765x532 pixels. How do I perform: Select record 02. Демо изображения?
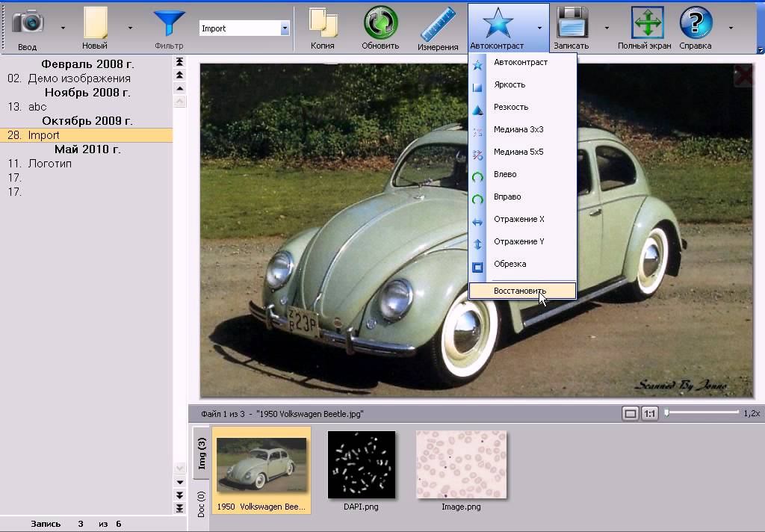coord(87,78)
